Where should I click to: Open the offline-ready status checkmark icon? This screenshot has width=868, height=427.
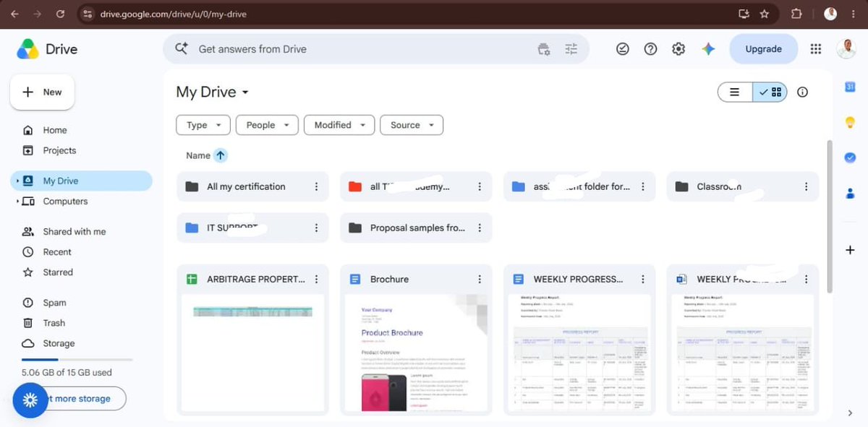pos(623,49)
